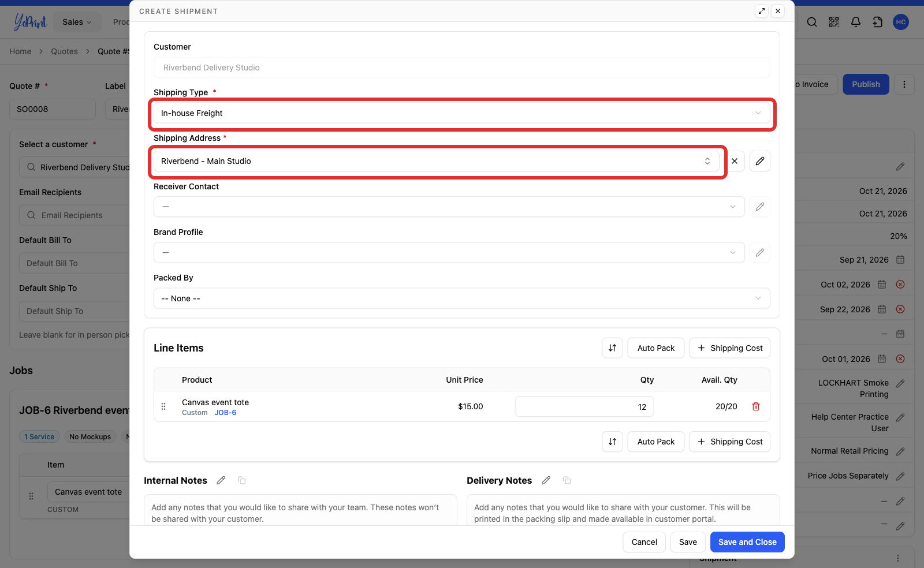The height and width of the screenshot is (568, 924).
Task: Click the Publish button
Action: [866, 84]
